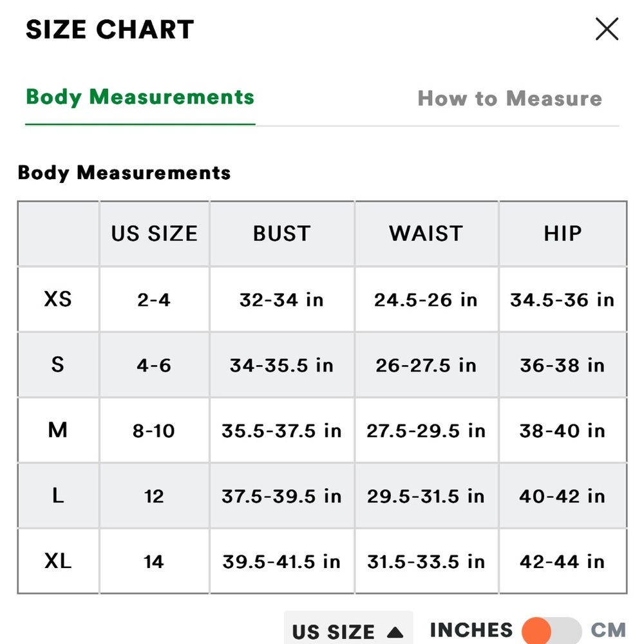Click the 32-34 in bust cell
Screen dimensions: 644x644
coord(282,300)
